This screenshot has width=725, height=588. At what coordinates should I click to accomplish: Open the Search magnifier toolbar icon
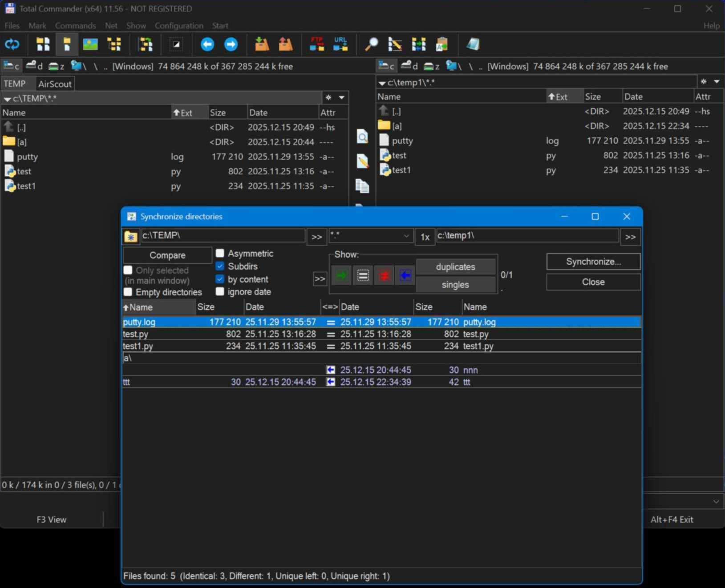coord(371,44)
